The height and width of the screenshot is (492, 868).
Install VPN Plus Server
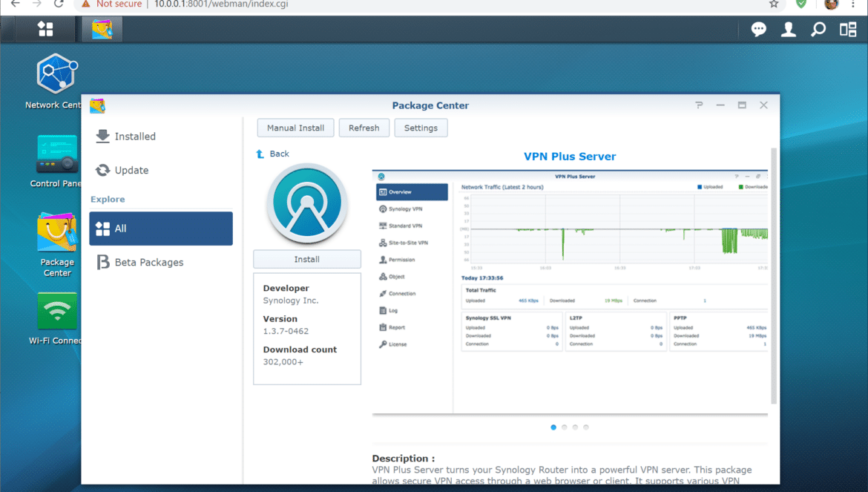coord(306,259)
